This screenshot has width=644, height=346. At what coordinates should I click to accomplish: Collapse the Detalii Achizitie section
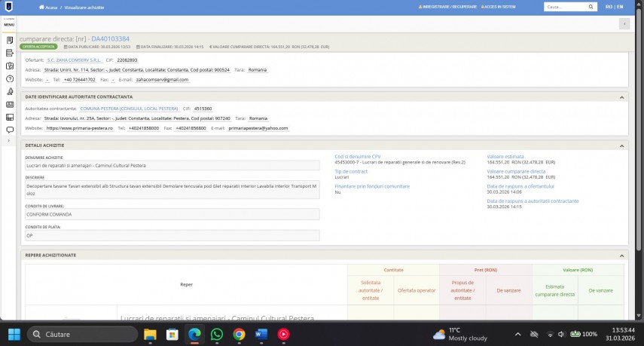tap(622, 145)
